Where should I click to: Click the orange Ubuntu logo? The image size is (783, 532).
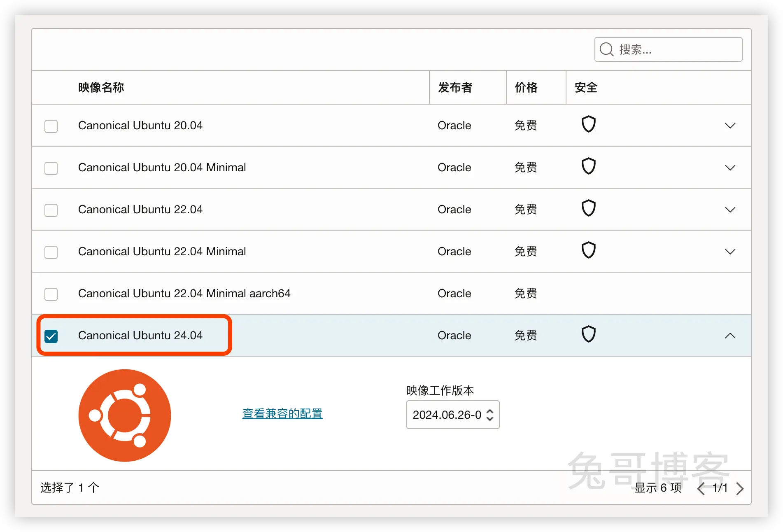(125, 415)
